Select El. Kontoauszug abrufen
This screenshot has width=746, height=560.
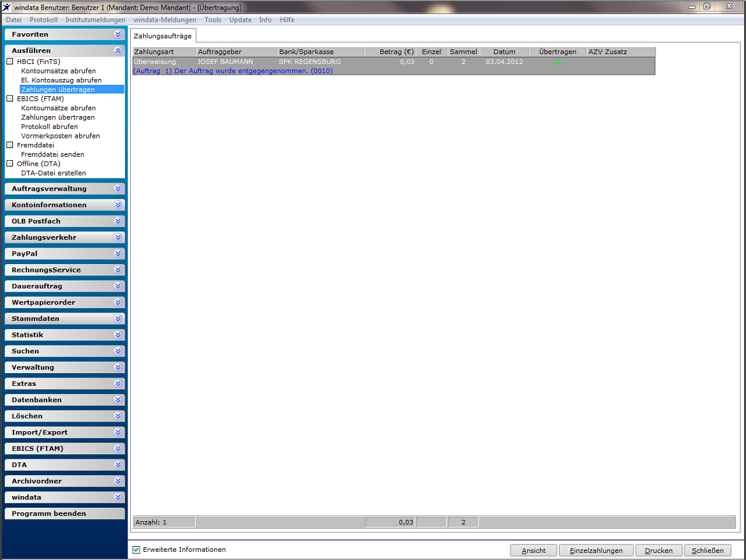coord(61,80)
